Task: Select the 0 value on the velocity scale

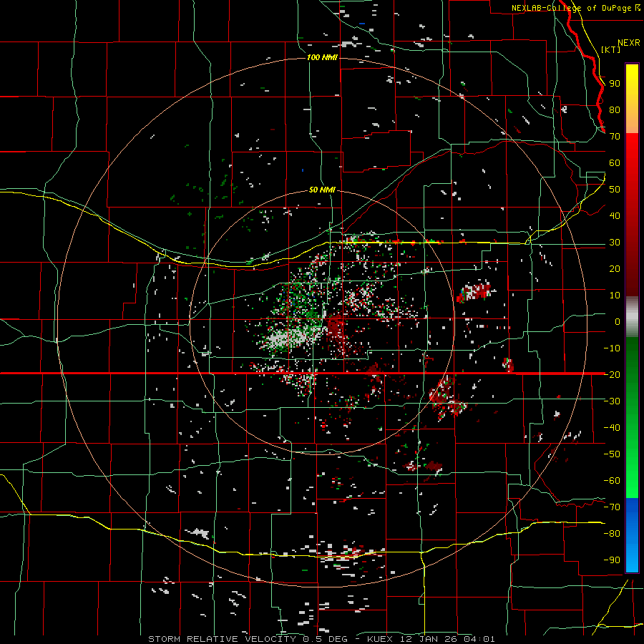Action: [x=618, y=321]
